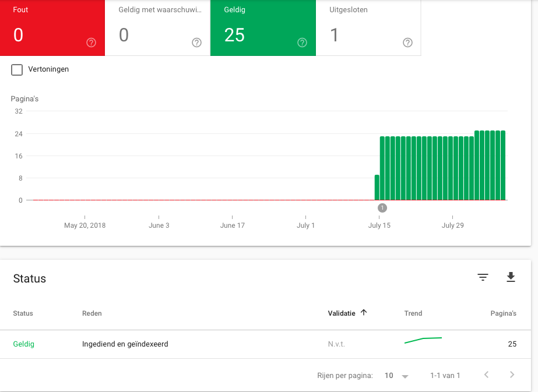538x392 pixels.
Task: Click the July 15 axis label
Action: click(x=379, y=225)
